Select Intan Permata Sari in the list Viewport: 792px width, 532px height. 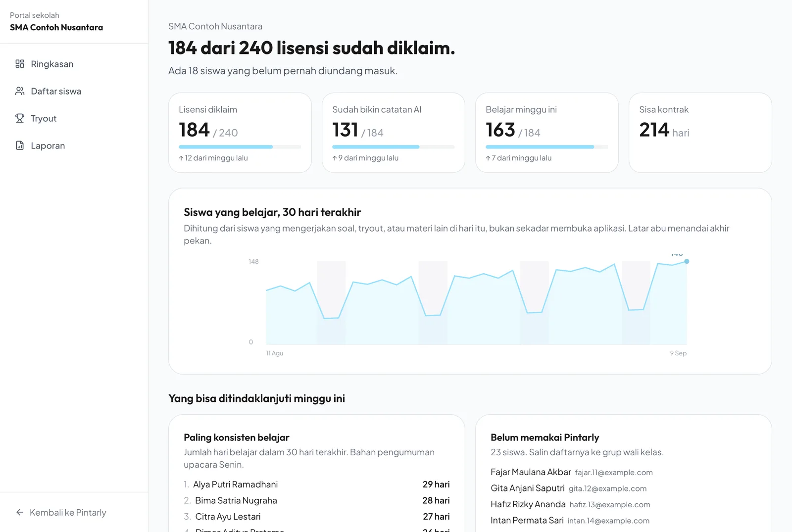coord(527,520)
